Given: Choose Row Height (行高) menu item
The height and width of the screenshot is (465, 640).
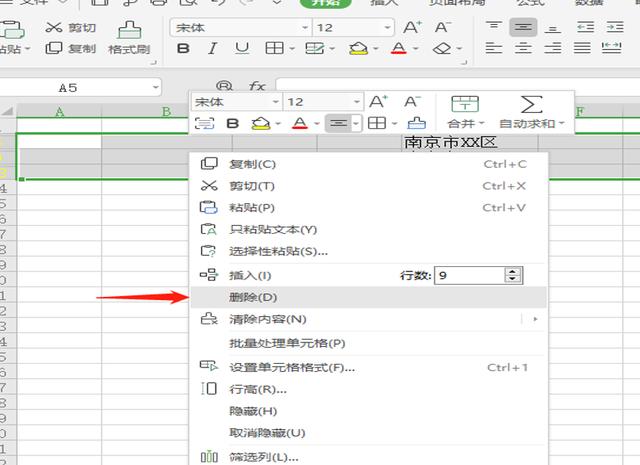Looking at the screenshot, I should pos(369,389).
